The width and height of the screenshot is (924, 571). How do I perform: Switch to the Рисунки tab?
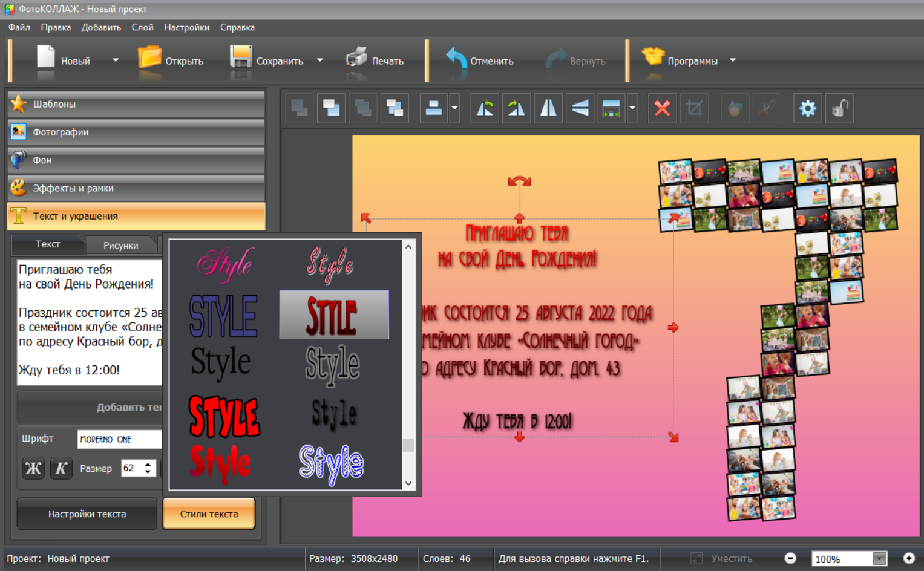tap(120, 246)
